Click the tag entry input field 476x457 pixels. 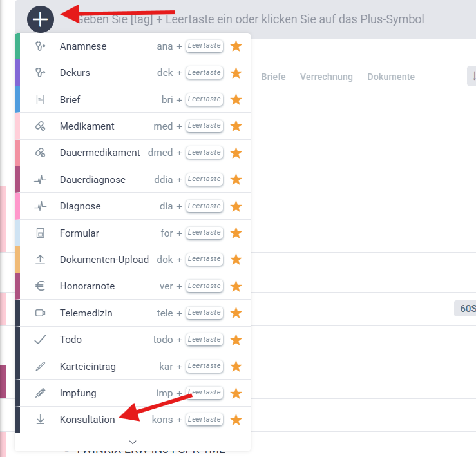[x=258, y=19]
